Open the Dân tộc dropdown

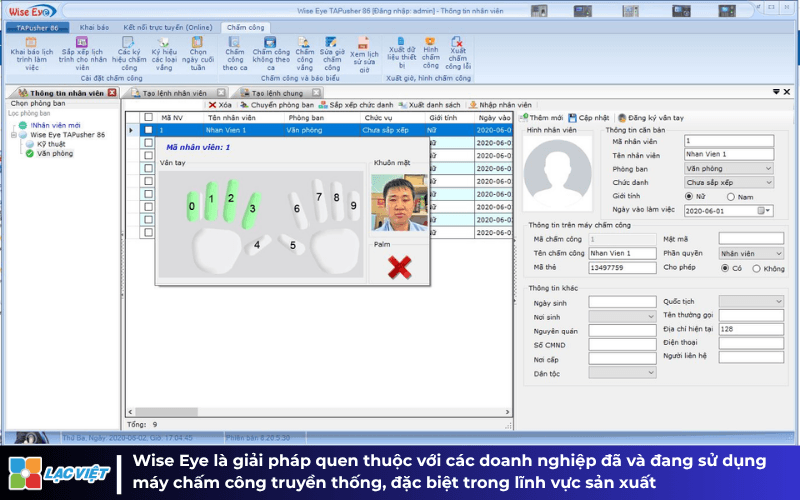pos(622,372)
